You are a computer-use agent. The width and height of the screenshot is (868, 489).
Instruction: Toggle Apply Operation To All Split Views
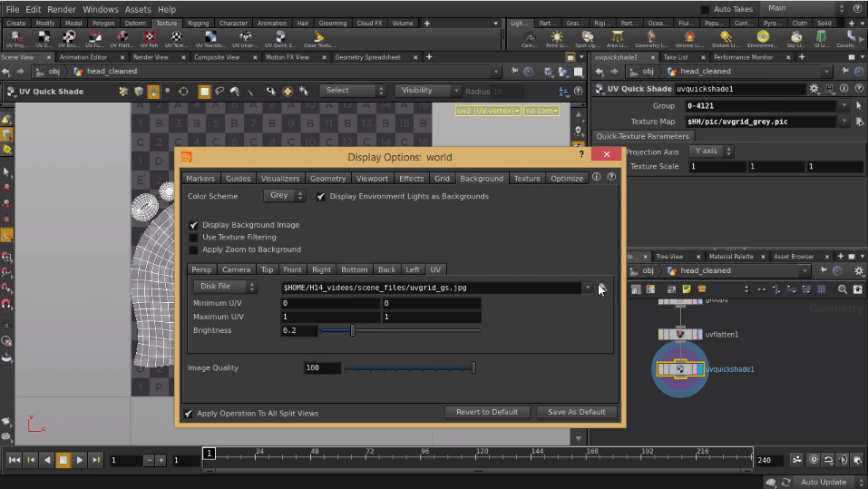[189, 414]
